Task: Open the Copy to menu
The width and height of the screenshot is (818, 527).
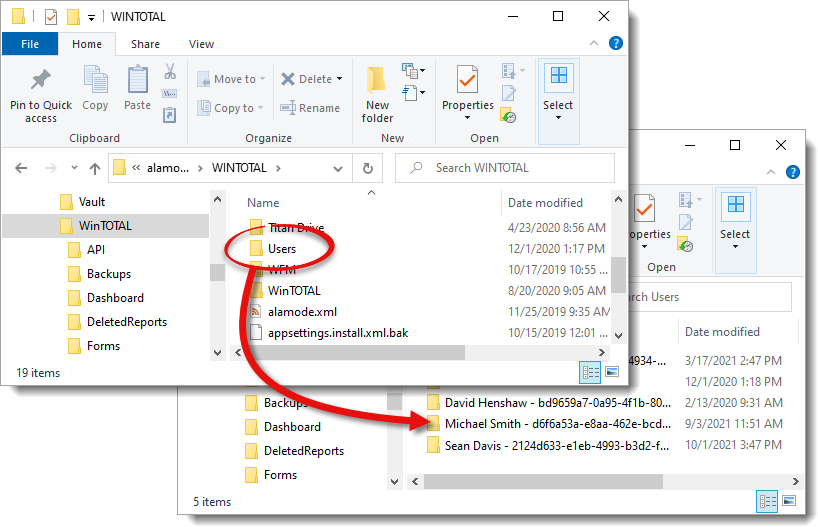Action: point(231,108)
